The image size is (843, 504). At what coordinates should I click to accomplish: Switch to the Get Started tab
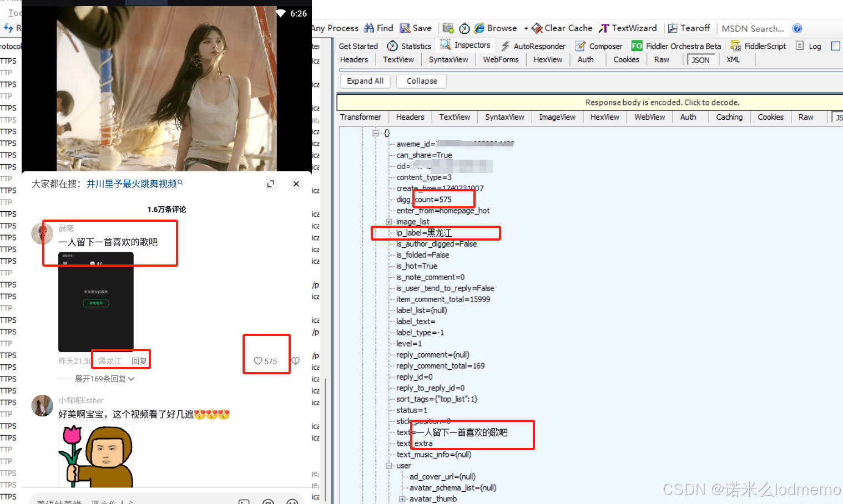(358, 46)
